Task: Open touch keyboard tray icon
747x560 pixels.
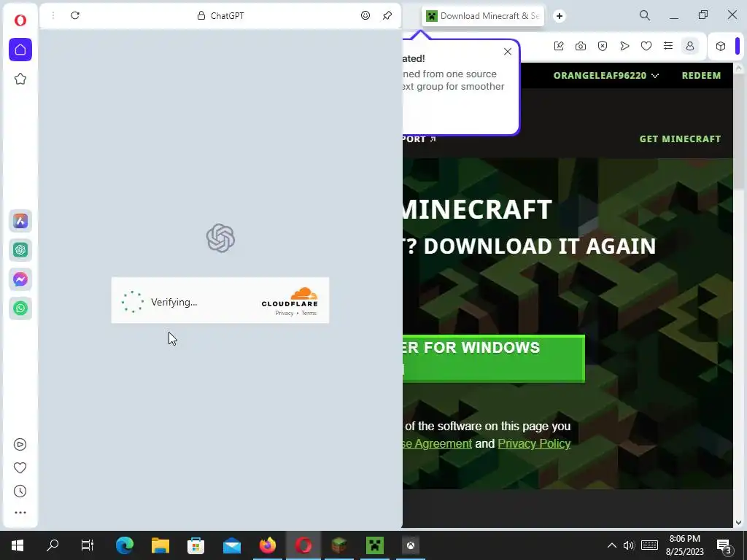Action: tap(649, 545)
